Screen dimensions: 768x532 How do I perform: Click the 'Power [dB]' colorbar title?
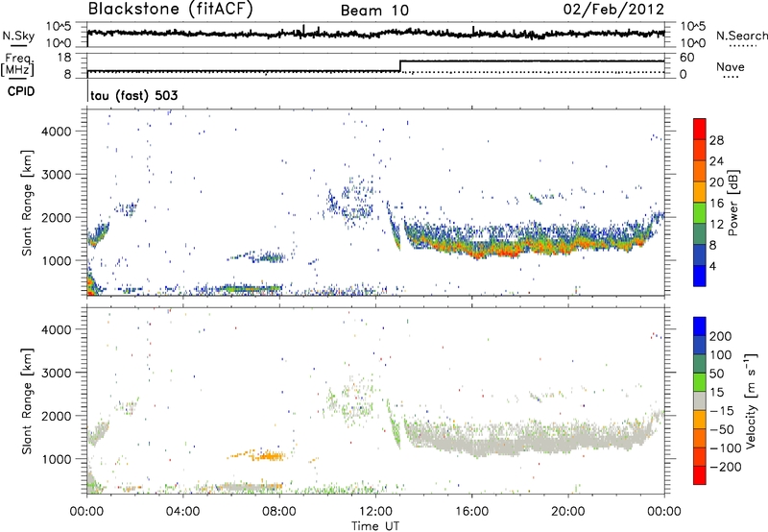(x=733, y=203)
